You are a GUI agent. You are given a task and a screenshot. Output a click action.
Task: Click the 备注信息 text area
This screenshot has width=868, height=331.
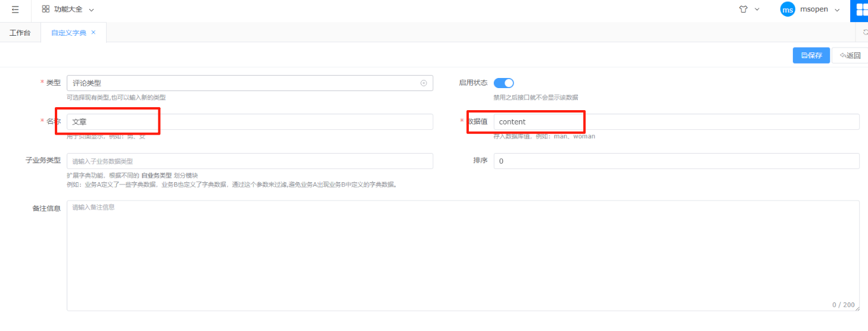tap(462, 255)
